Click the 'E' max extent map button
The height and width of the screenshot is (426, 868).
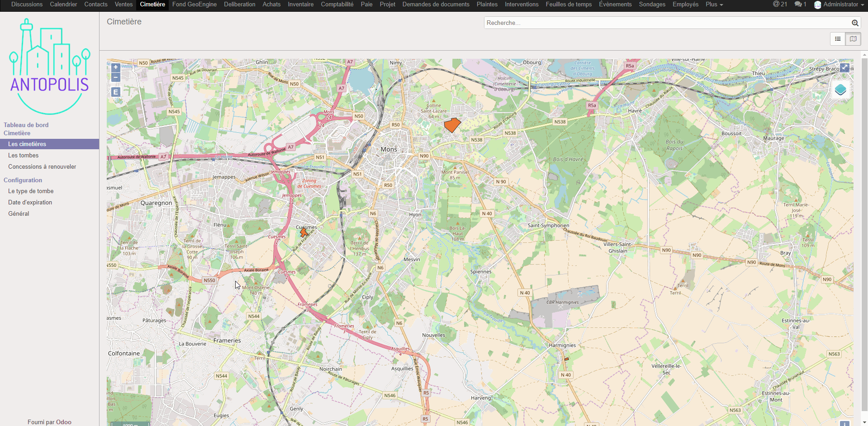pyautogui.click(x=116, y=92)
